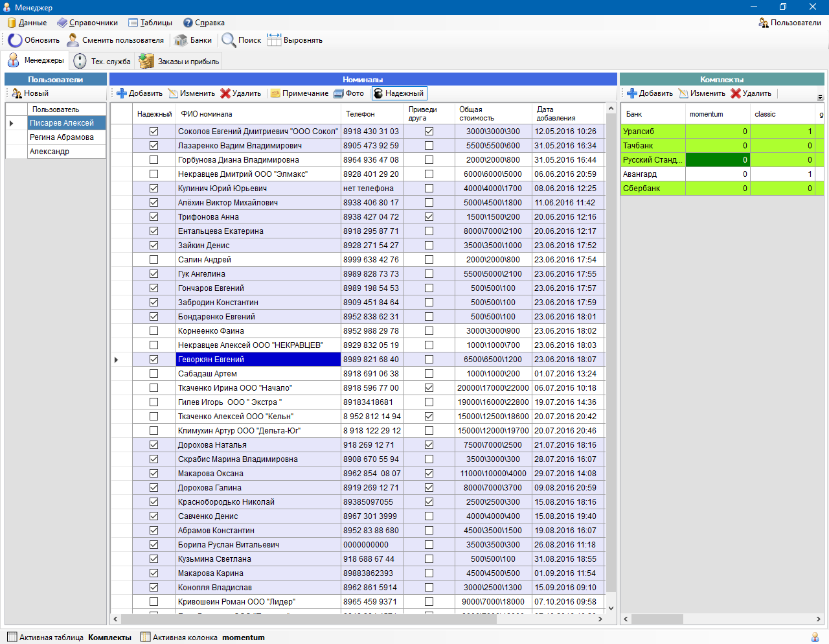This screenshot has width=829, height=644.
Task: Click phone 8 952 812 14 94
Action: point(372,416)
